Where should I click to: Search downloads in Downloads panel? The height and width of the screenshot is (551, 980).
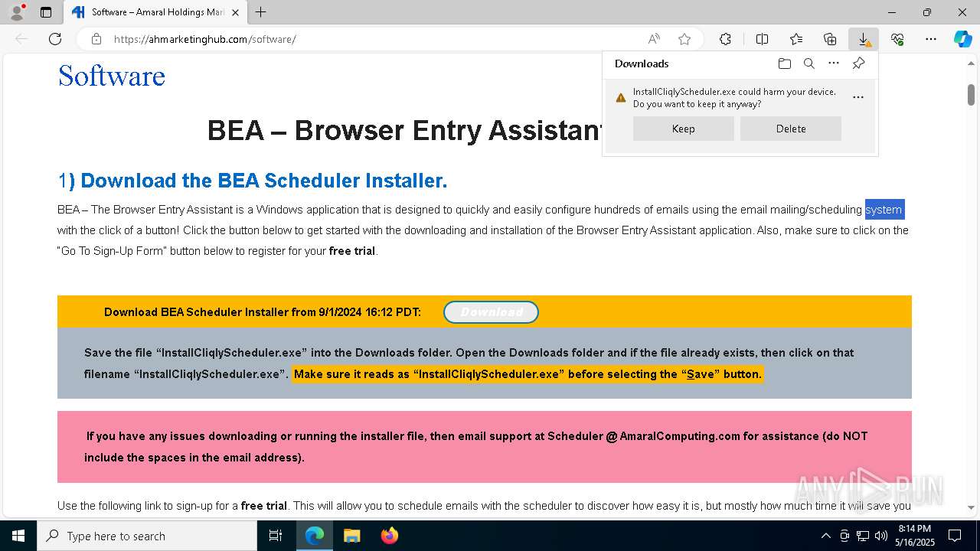(808, 64)
